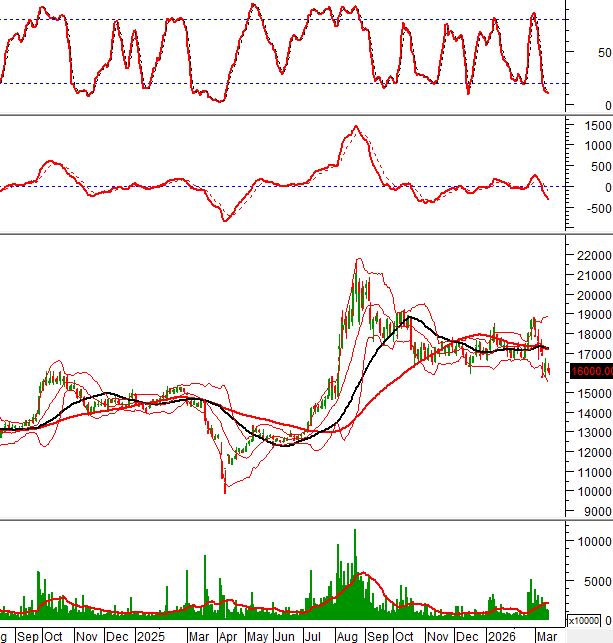Select the 2025 label on the time axis
This screenshot has width=613, height=643.
151,636
